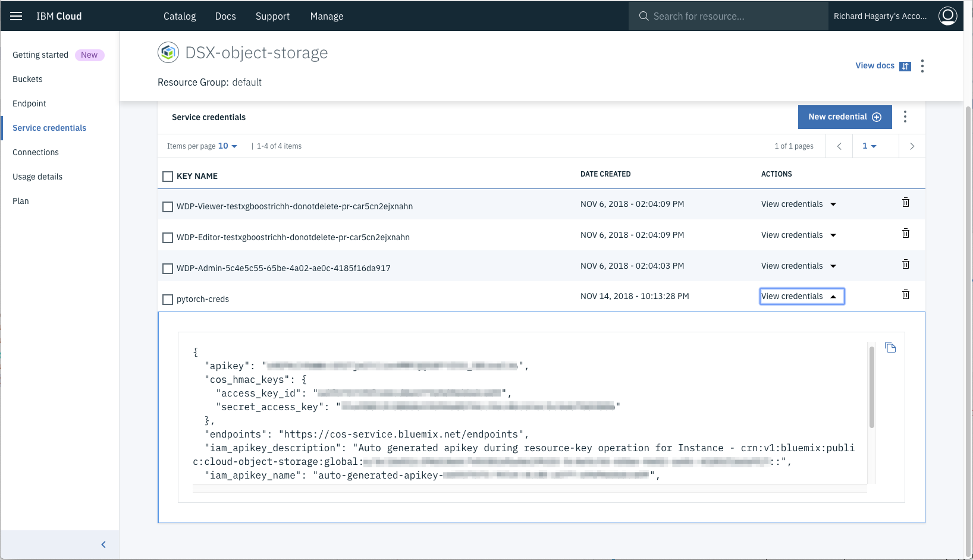
Task: Expand View credentials for WDP-Admin key
Action: pyautogui.click(x=799, y=266)
